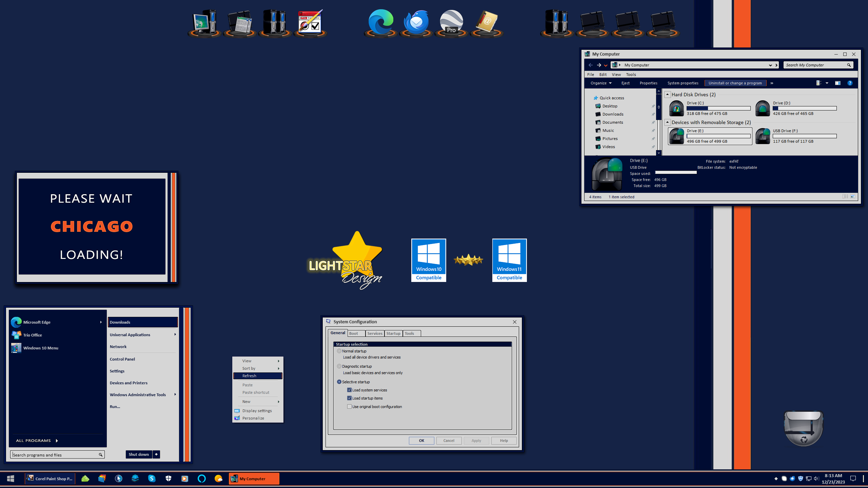Click Apply button in System Configuration
Screen dimensions: 868x488
(476, 440)
